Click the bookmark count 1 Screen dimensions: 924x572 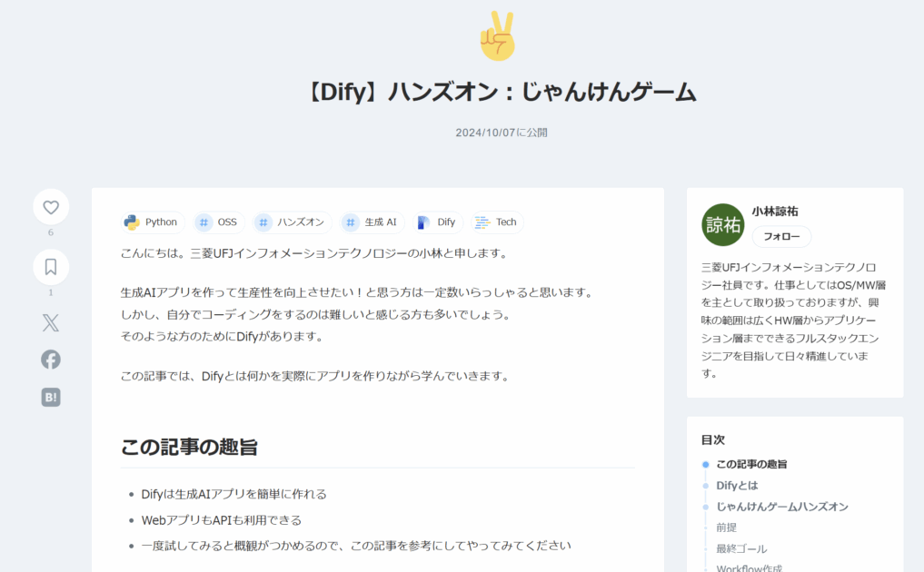coord(51,292)
